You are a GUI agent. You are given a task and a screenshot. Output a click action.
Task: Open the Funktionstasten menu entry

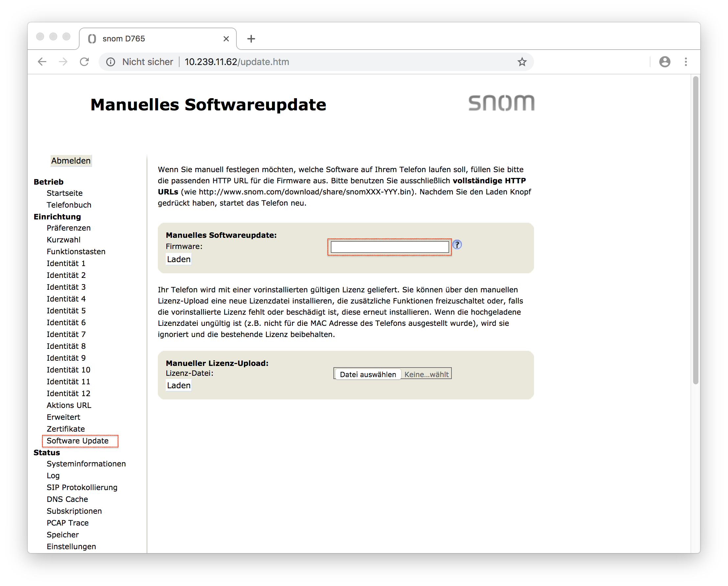(x=76, y=252)
